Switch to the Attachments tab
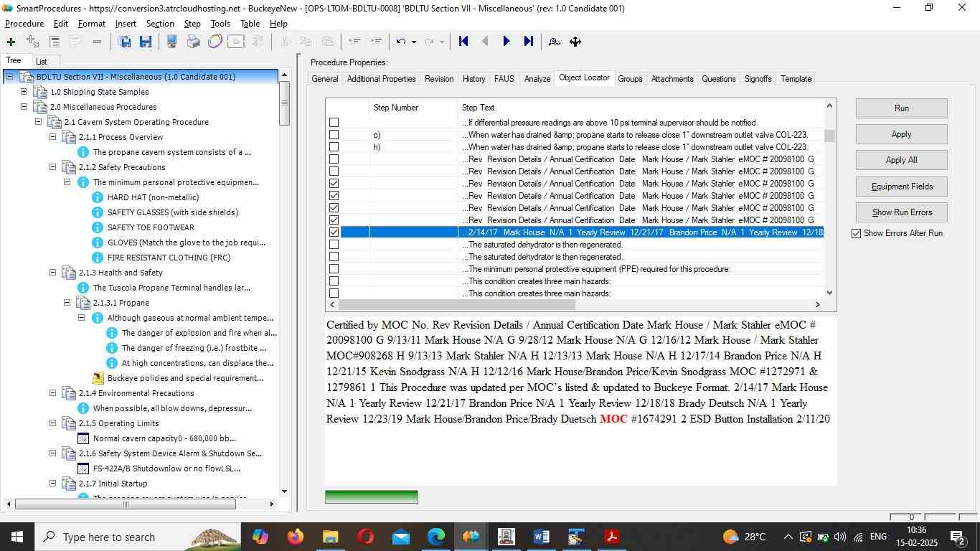The width and height of the screenshot is (980, 551). 672,79
